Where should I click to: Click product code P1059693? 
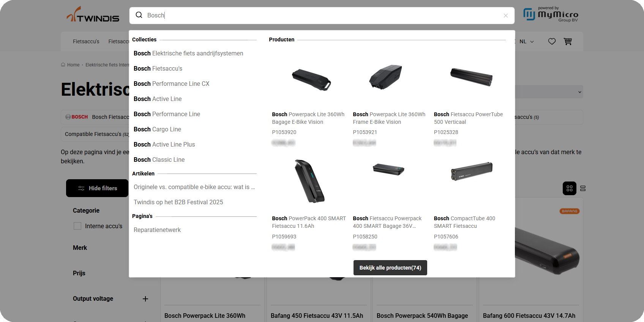(x=284, y=237)
